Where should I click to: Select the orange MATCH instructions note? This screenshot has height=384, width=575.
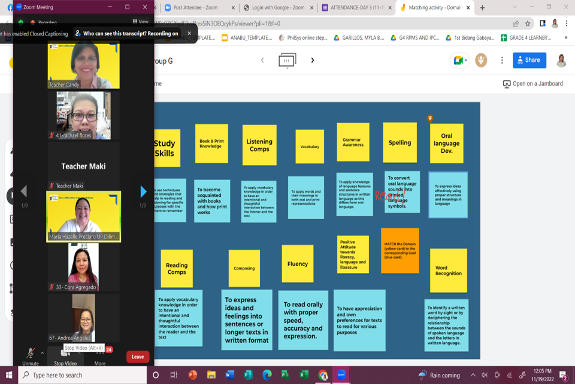click(x=400, y=250)
